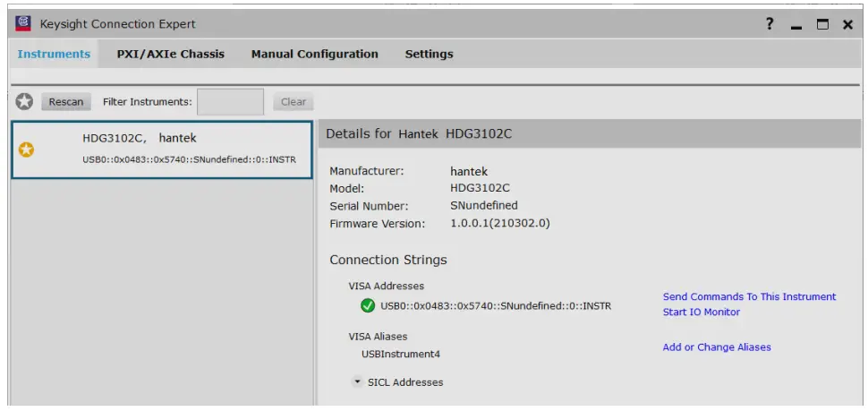Image resolution: width=868 pixels, height=411 pixels.
Task: Click the green check icon beside VISA address
Action: [x=368, y=305]
